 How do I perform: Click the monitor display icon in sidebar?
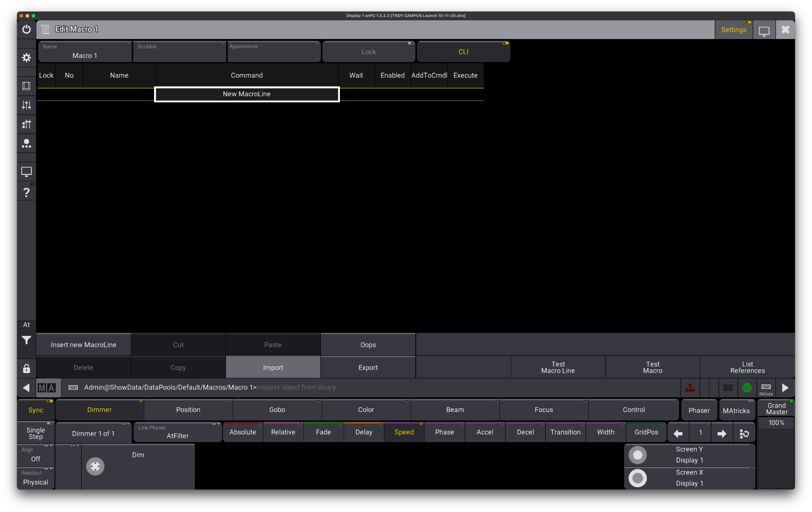(26, 172)
